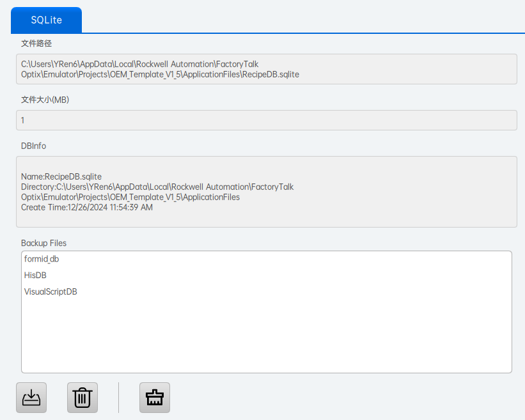Screen dimensions: 525x420
Task: Click the RecipeDB.sqlite file path field
Action: click(266, 69)
